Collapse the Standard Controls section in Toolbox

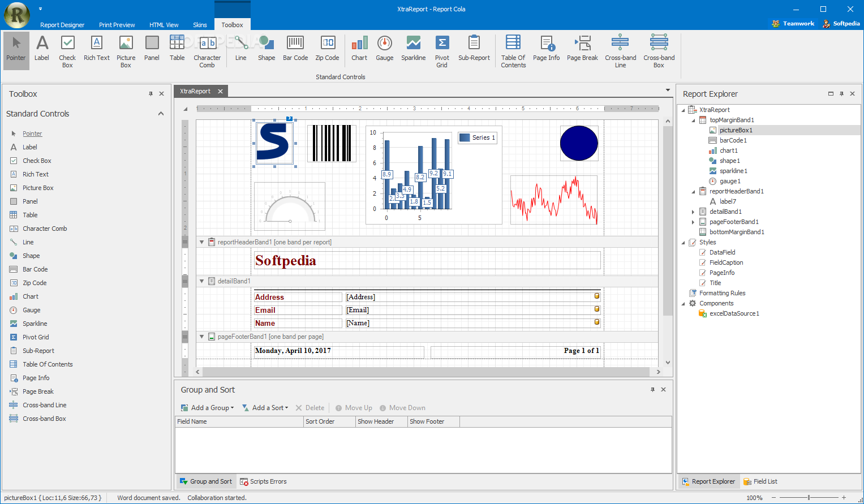pyautogui.click(x=161, y=114)
